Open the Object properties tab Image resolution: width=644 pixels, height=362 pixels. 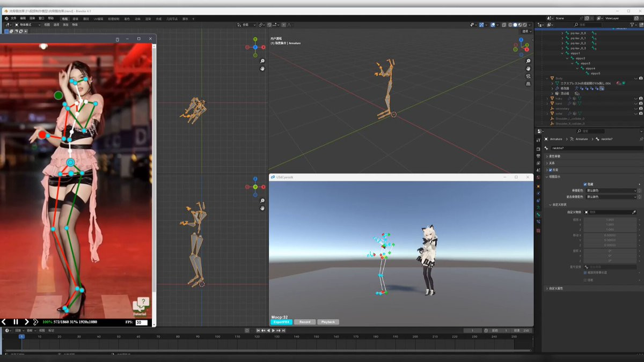(x=538, y=186)
